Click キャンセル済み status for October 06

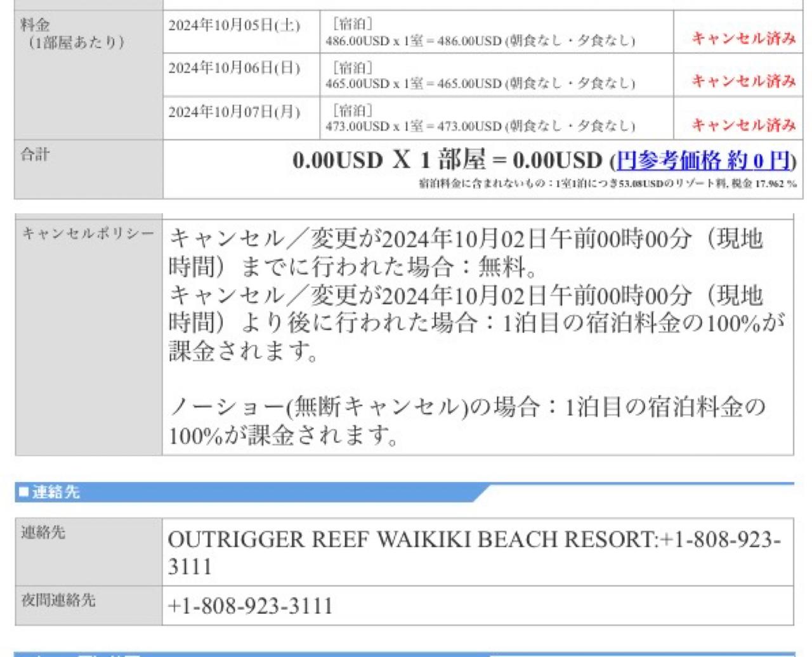coord(743,81)
